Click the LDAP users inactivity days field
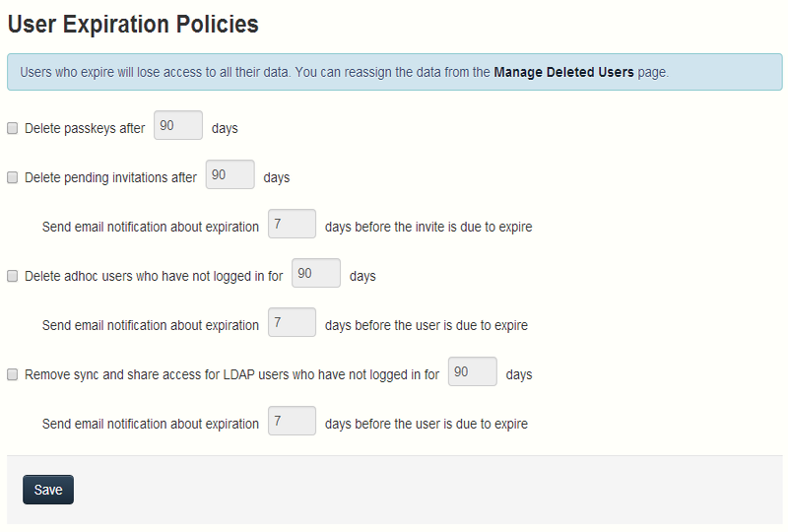 [472, 372]
